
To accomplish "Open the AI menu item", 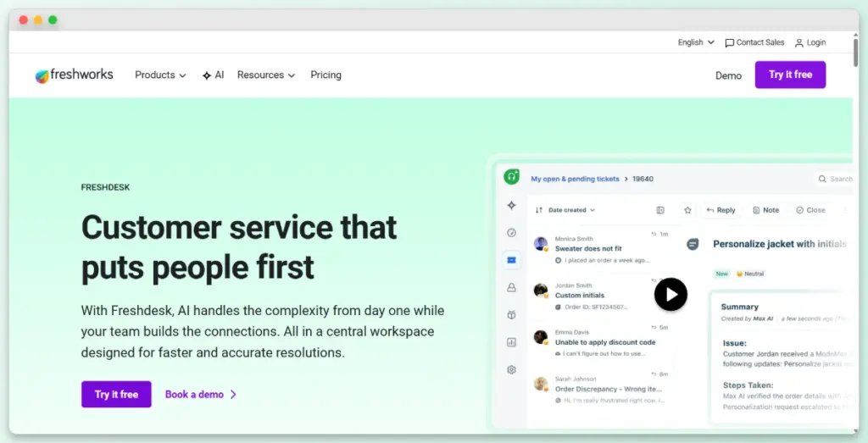I will click(x=213, y=75).
